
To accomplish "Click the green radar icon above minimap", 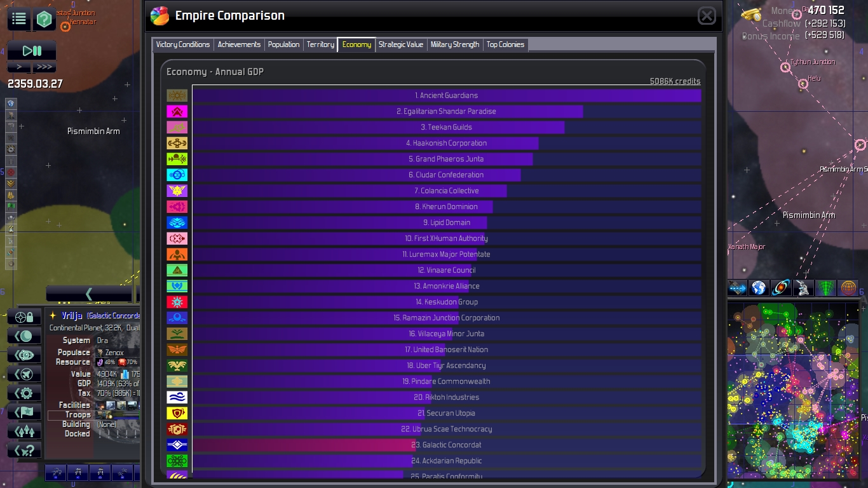I will [825, 288].
